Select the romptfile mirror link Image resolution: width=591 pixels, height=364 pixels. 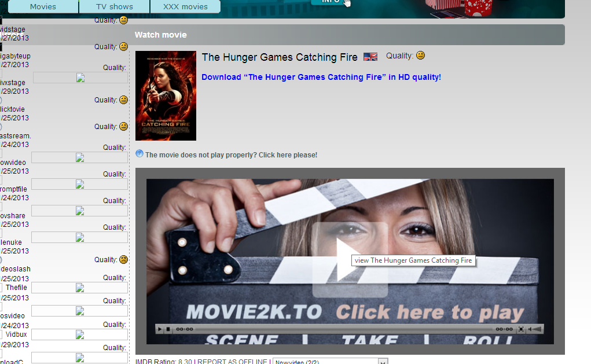pos(13,189)
